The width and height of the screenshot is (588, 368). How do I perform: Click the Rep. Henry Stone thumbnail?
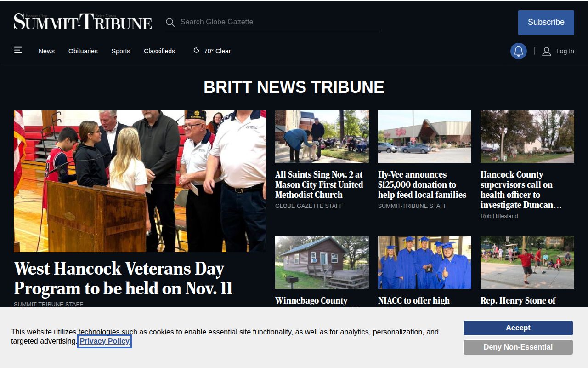point(527,263)
